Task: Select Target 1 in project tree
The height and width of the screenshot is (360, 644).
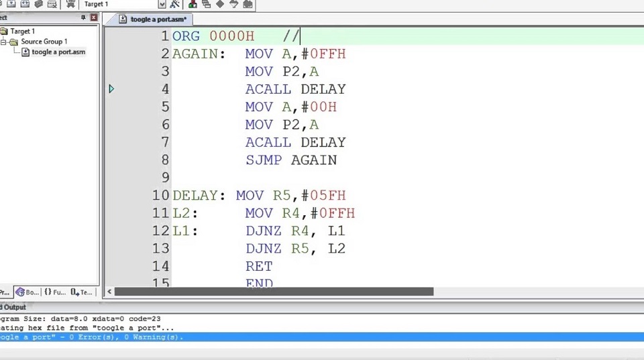Action: point(22,31)
